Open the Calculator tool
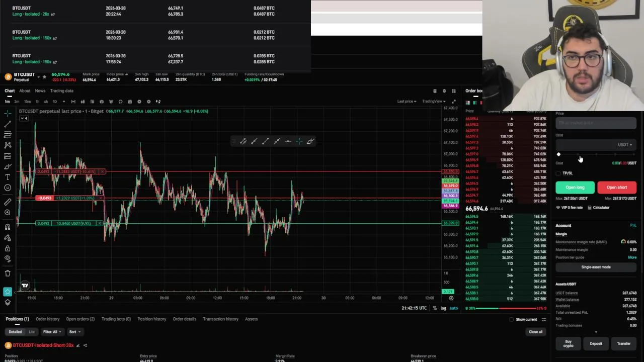The height and width of the screenshot is (362, 644). click(x=598, y=208)
